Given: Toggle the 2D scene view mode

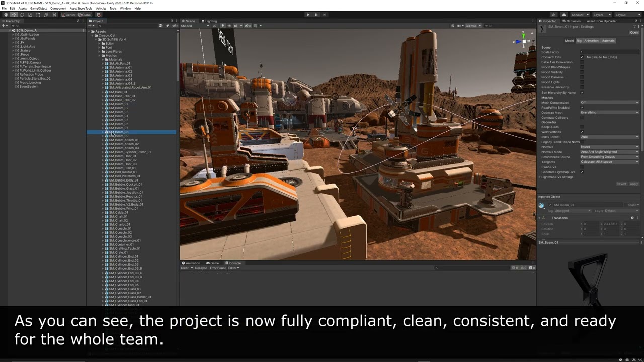Looking at the screenshot, I should 214,26.
